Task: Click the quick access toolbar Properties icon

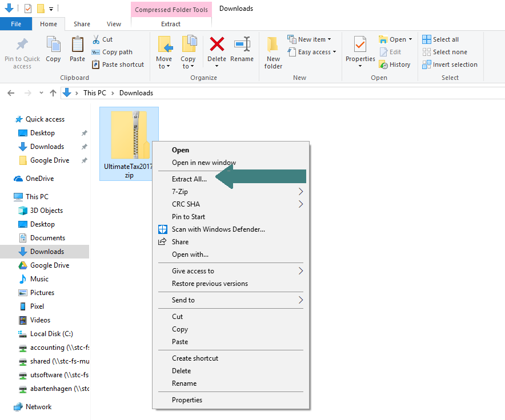Action: [x=28, y=9]
